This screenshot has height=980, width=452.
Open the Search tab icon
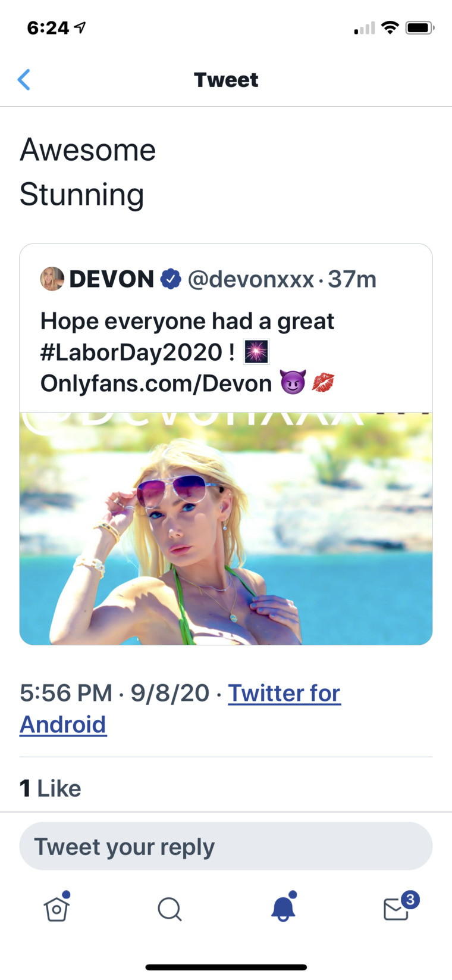coord(169,909)
